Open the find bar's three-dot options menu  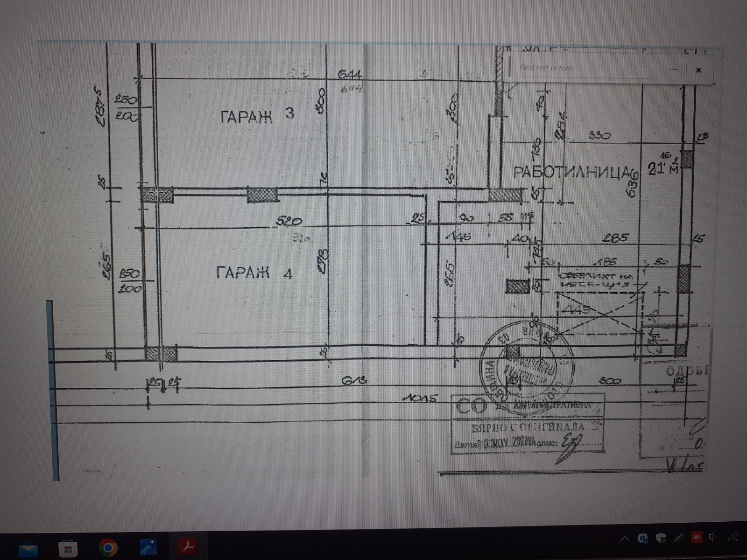[674, 69]
